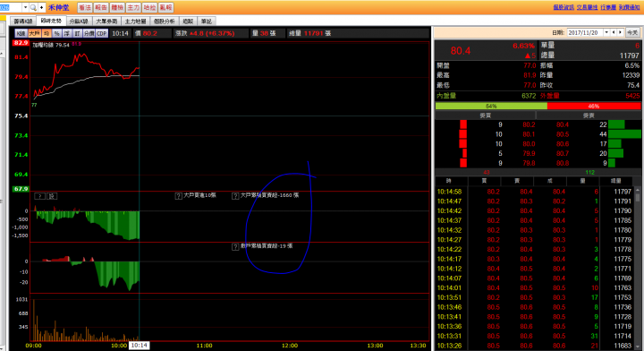Go to previous date with left arrow
The width and height of the screenshot is (644, 351).
coord(614,32)
